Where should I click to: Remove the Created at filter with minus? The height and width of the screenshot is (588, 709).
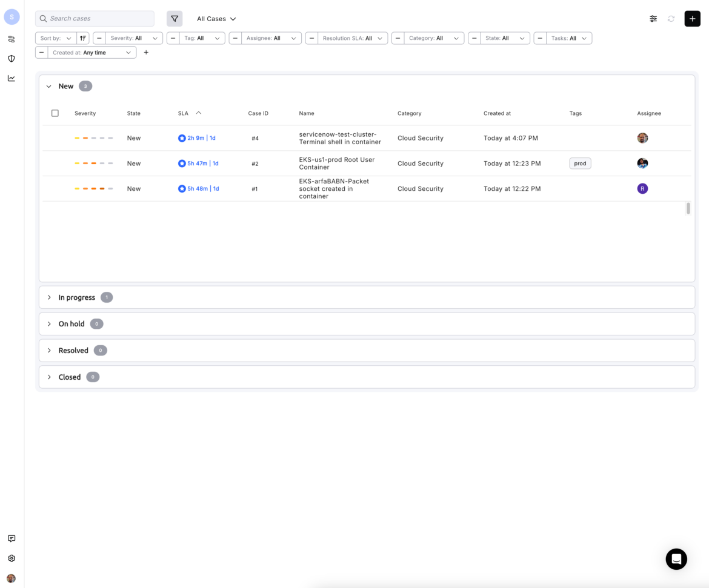click(42, 53)
